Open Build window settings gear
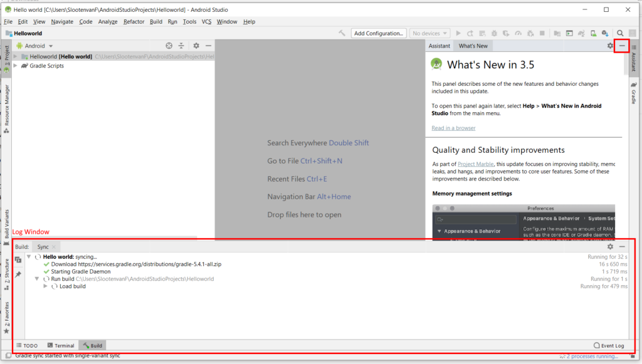This screenshot has width=642, height=364. click(x=610, y=247)
